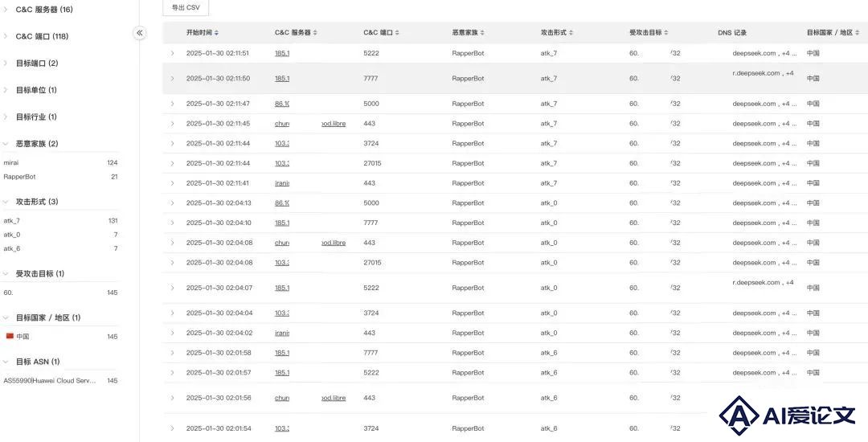Viewport: 868px width, 442px height.
Task: Expand the C&C 服务器 (16) filter group
Action: (x=6, y=10)
